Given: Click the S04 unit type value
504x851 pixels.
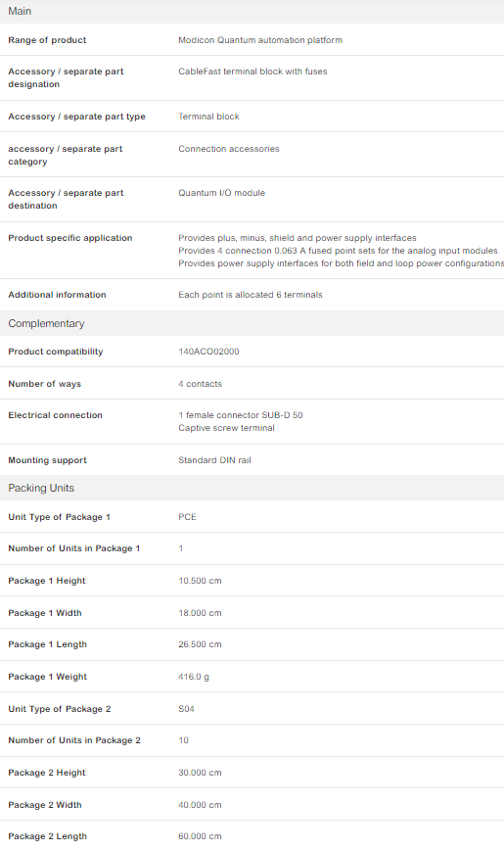Looking at the screenshot, I should (186, 709).
